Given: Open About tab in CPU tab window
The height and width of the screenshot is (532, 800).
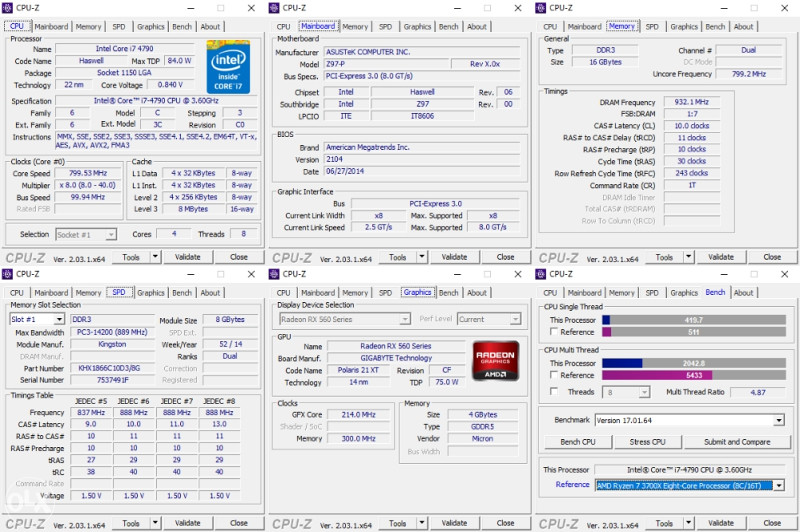Looking at the screenshot, I should click(210, 27).
